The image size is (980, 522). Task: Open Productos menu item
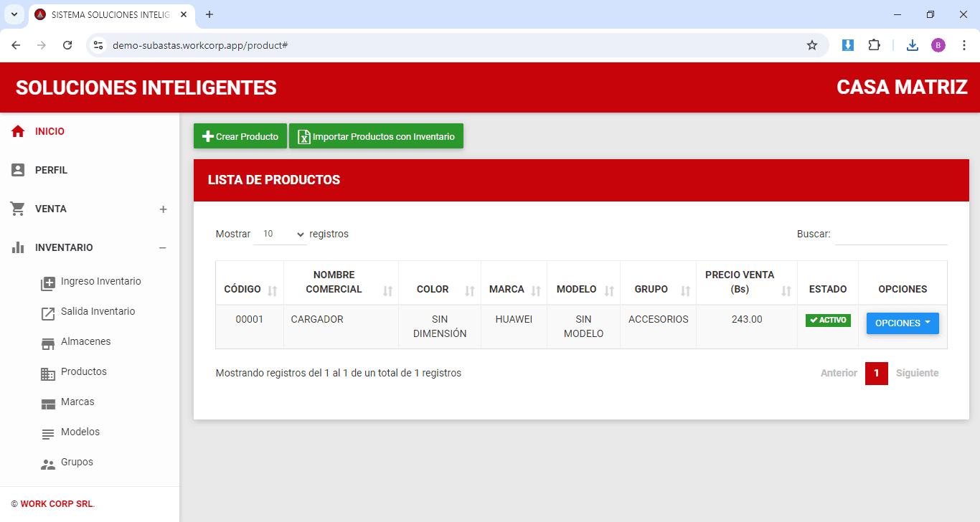tap(84, 371)
